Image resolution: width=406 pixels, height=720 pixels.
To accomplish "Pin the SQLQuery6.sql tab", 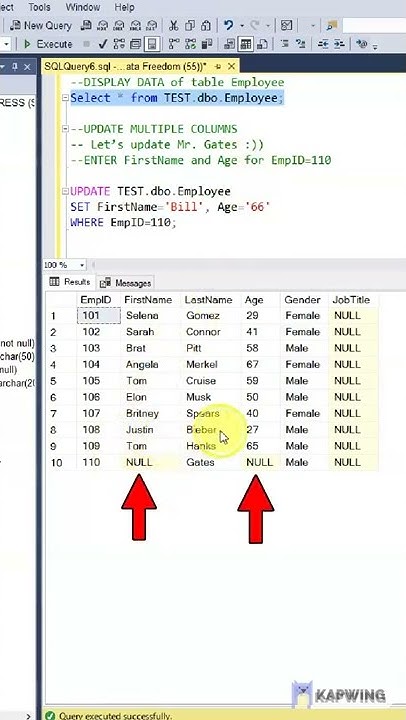I will pos(218,67).
